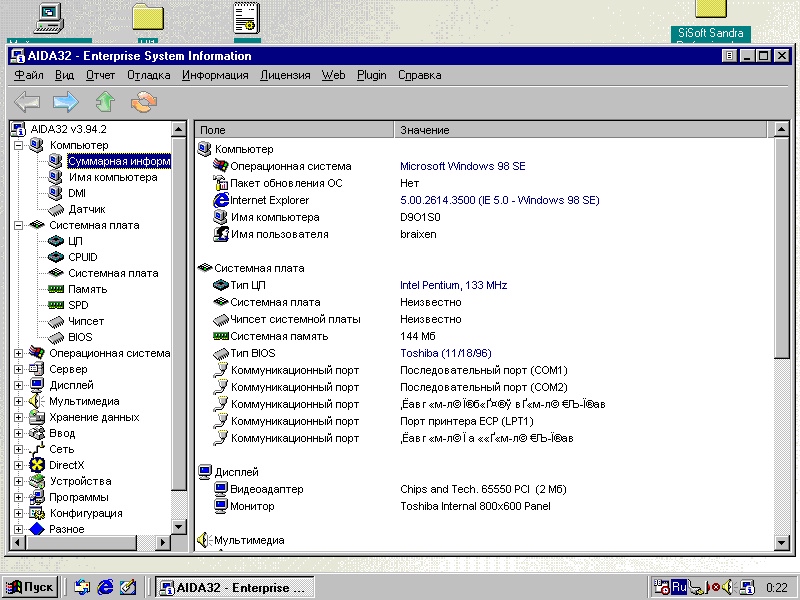Click the Дисплей monitor icon in tree
The image size is (800, 600).
click(37, 385)
